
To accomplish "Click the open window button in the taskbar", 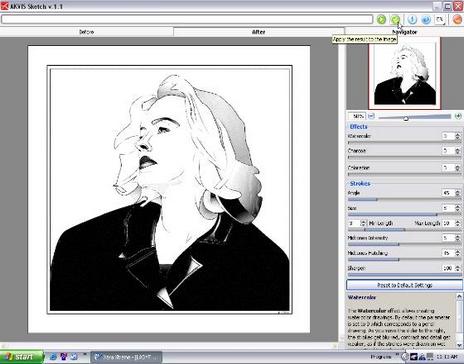I will 126,357.
